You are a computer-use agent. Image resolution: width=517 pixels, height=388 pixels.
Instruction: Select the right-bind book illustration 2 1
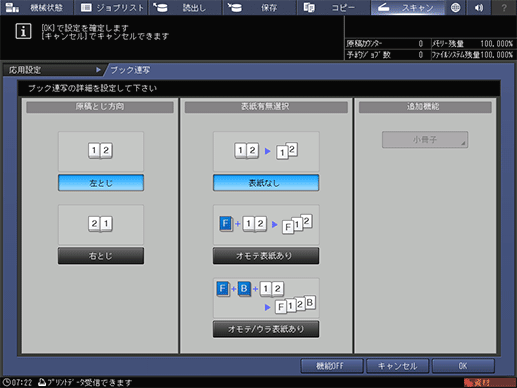[x=101, y=225]
